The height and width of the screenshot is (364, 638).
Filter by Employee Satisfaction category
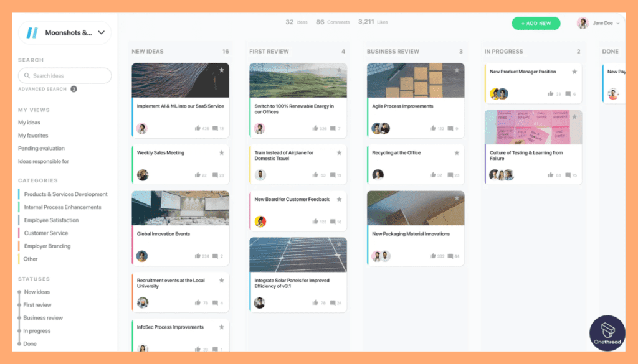pyautogui.click(x=51, y=220)
